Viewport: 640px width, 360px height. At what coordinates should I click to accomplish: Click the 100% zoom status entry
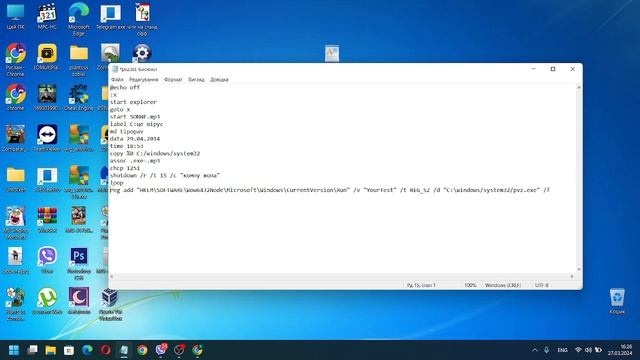(x=470, y=285)
